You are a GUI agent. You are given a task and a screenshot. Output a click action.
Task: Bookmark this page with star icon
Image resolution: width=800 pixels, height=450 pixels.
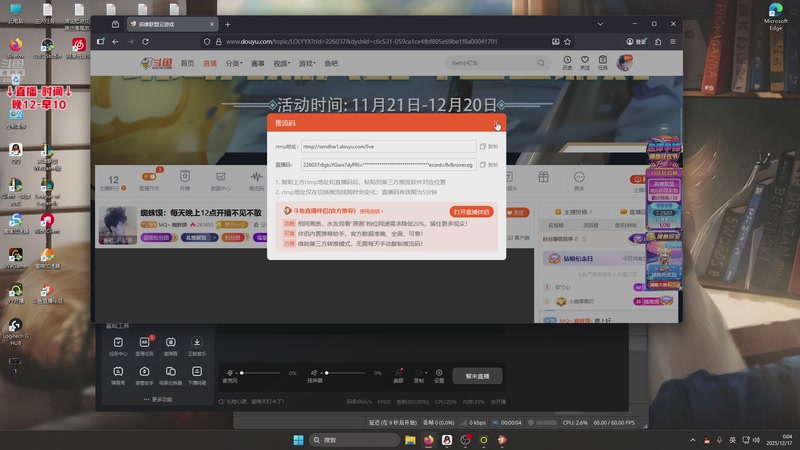coord(567,42)
